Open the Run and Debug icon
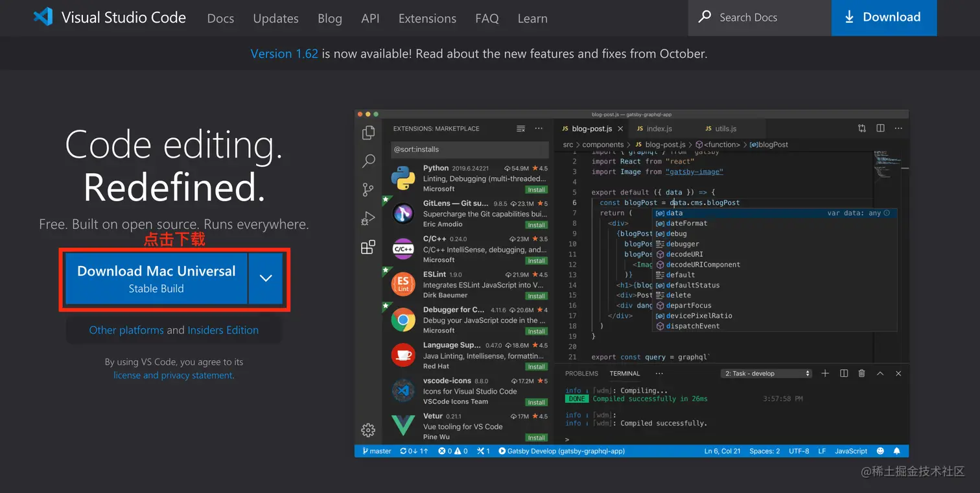Screen dimensions: 980x493 368,219
